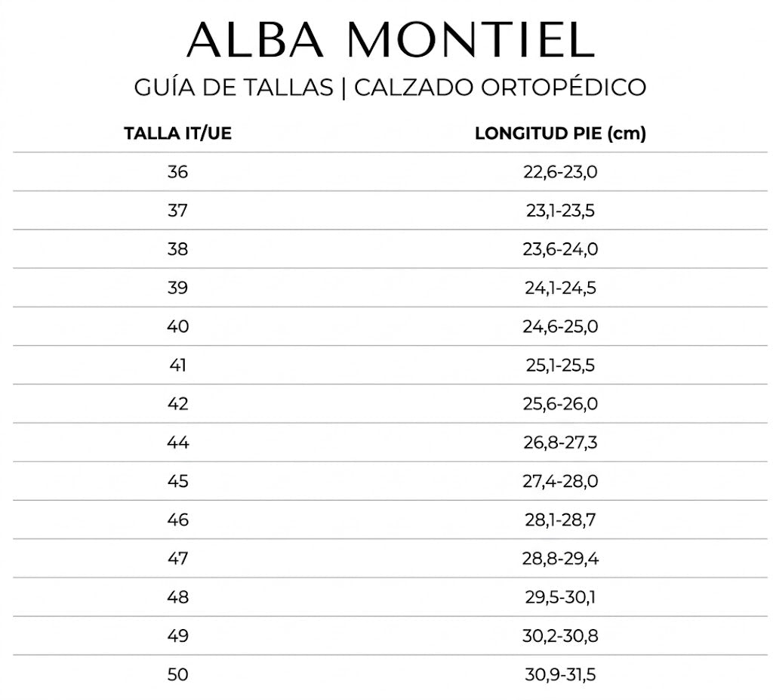Viewport: 773px width, 700px height.
Task: Click the TALLA IT/UE column header
Action: point(177,134)
